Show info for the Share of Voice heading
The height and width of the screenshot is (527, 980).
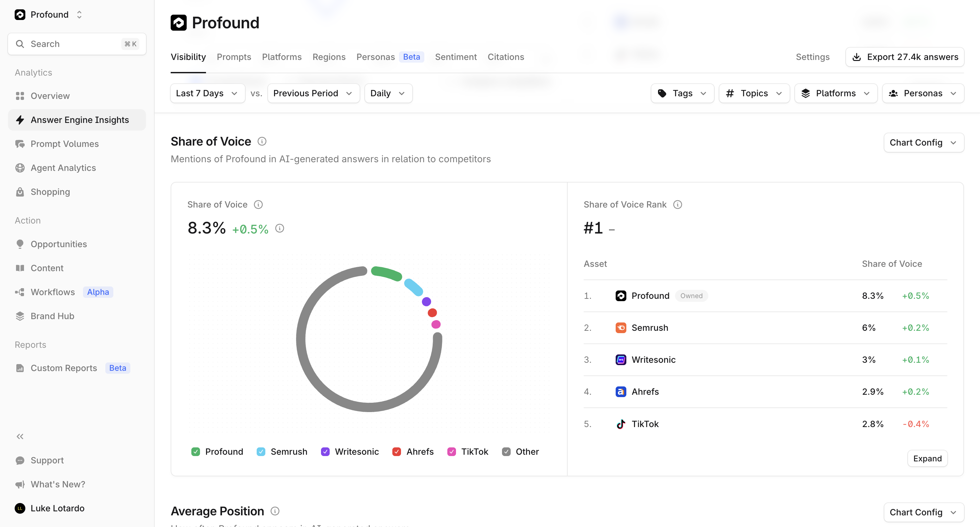point(262,142)
